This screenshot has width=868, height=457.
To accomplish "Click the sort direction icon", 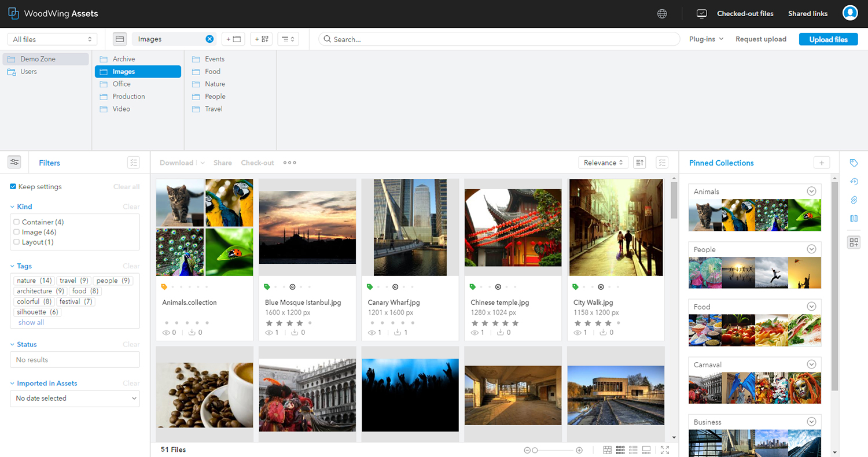I will [x=639, y=163].
